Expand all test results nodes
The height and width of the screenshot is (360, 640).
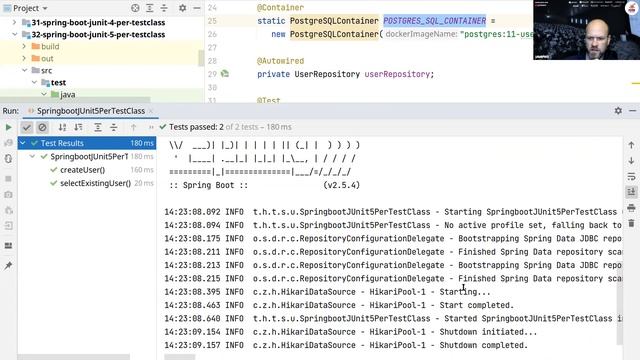pos(98,127)
